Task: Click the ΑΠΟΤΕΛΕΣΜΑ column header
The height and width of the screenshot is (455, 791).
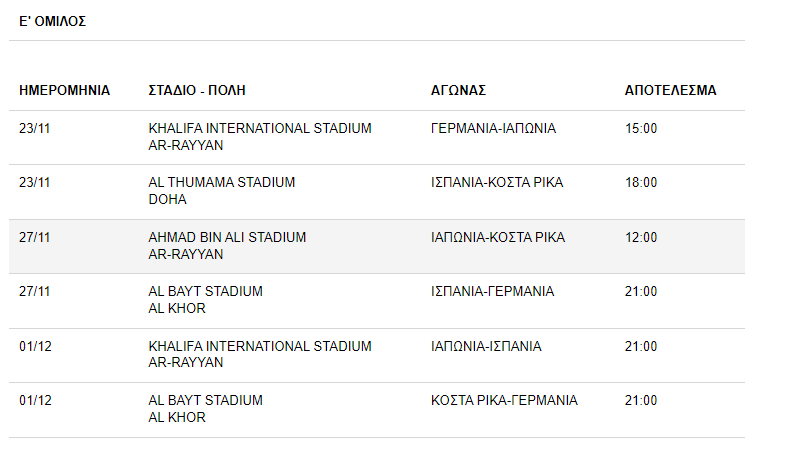Action: (670, 90)
